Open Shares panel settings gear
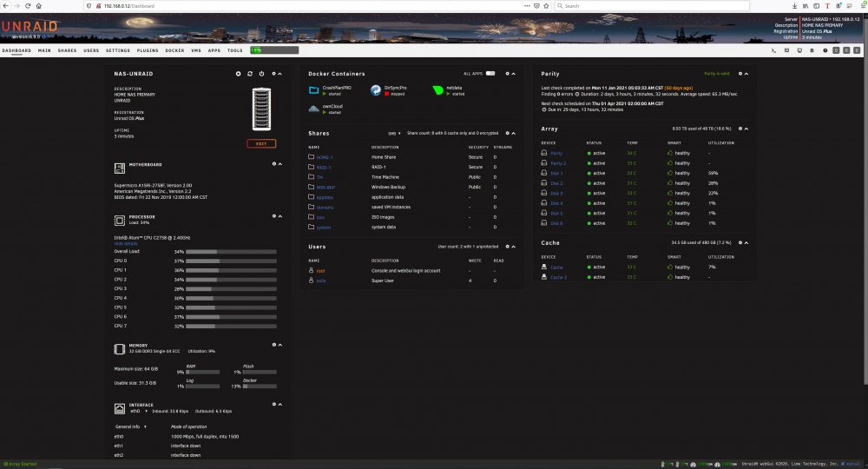The image size is (868, 469). tap(507, 134)
